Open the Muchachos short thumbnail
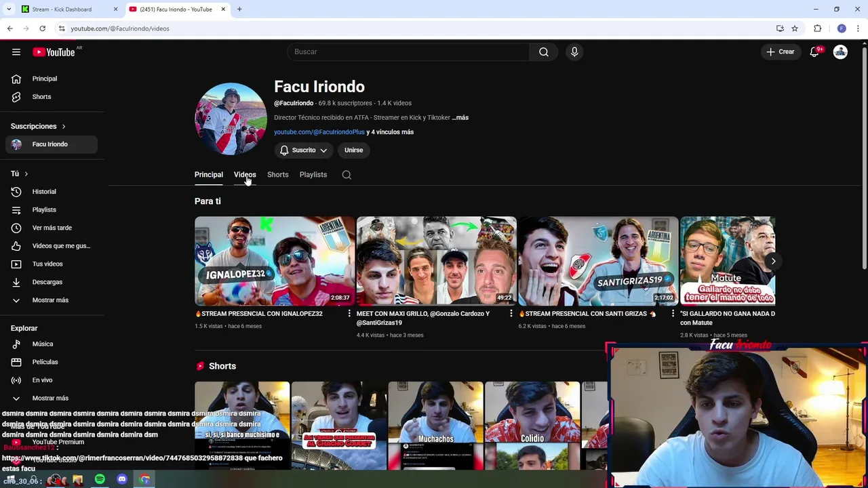Viewport: 868px width, 488px height. pos(436,426)
